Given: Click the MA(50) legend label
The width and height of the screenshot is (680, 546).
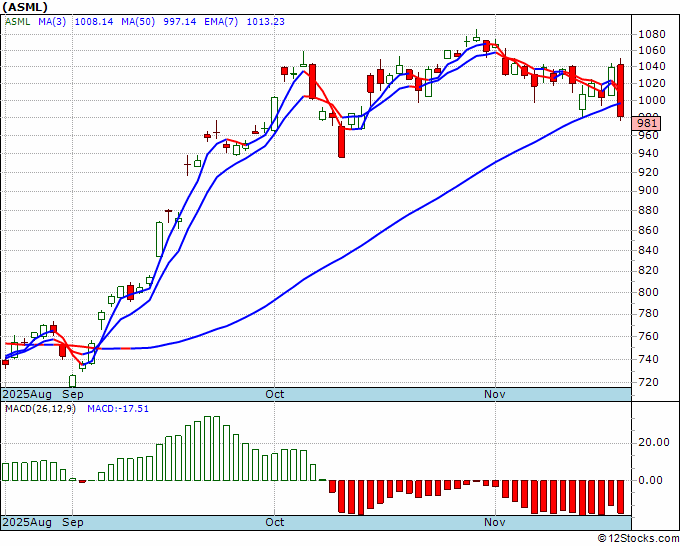Looking at the screenshot, I should click(138, 21).
